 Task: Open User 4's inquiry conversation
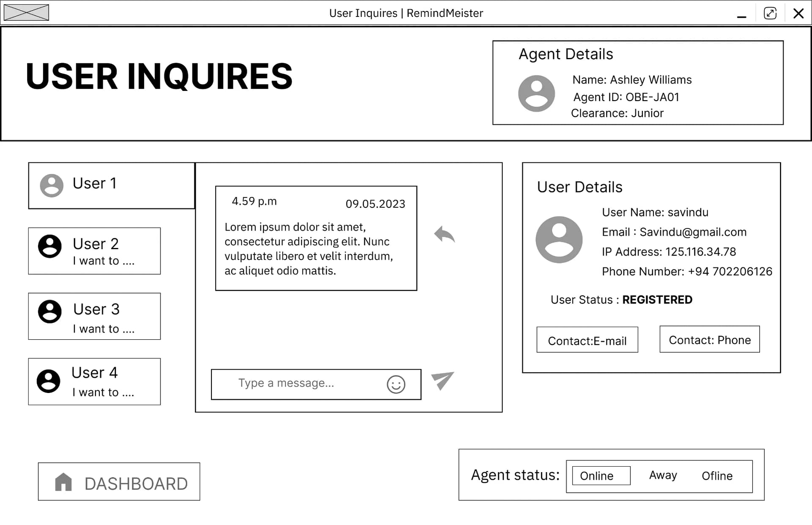[x=94, y=381]
